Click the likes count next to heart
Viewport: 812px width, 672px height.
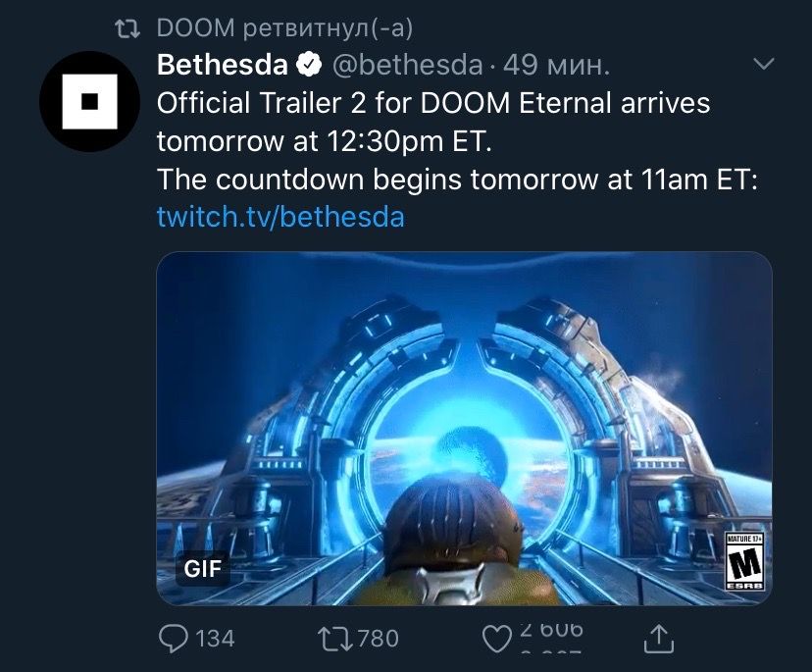tap(551, 639)
